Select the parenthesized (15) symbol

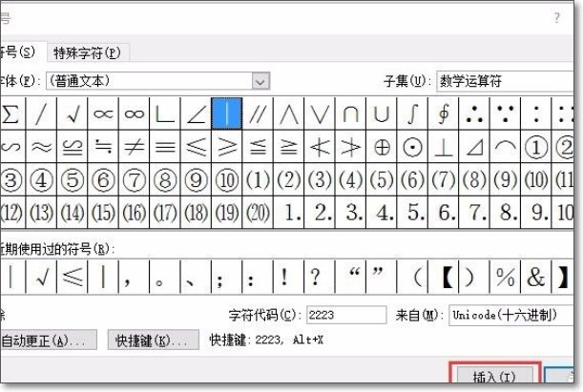click(x=103, y=213)
